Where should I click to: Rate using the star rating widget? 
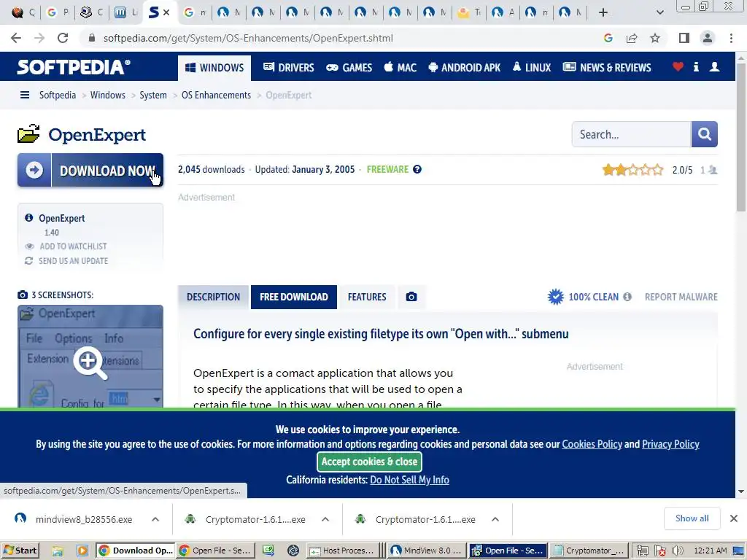coord(632,169)
